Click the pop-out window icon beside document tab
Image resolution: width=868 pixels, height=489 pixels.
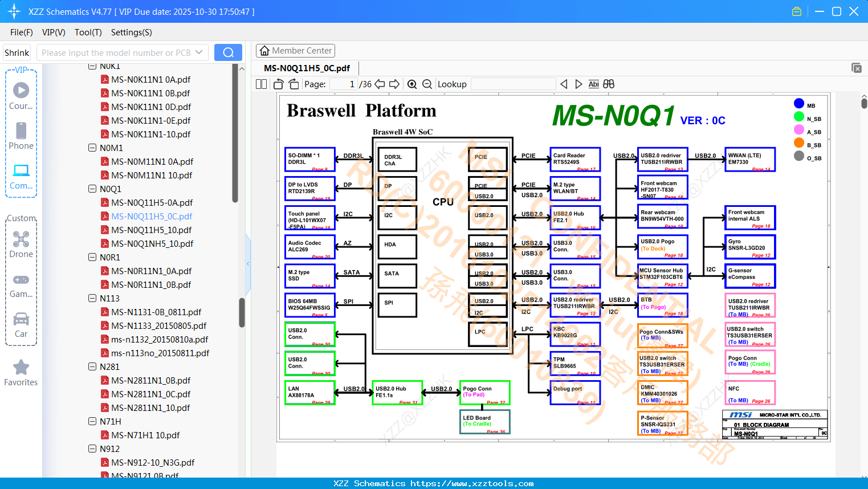857,68
